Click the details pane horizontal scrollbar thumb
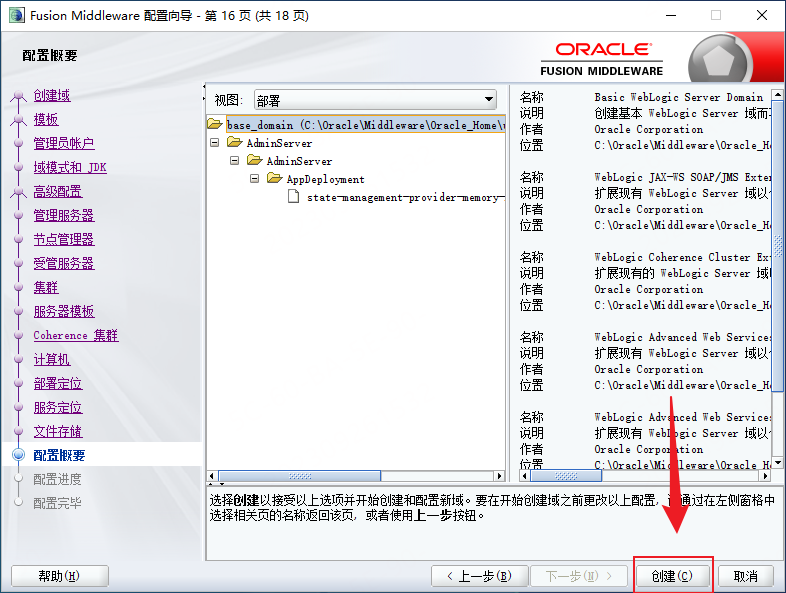Viewport: 786px width, 593px height. 566,476
